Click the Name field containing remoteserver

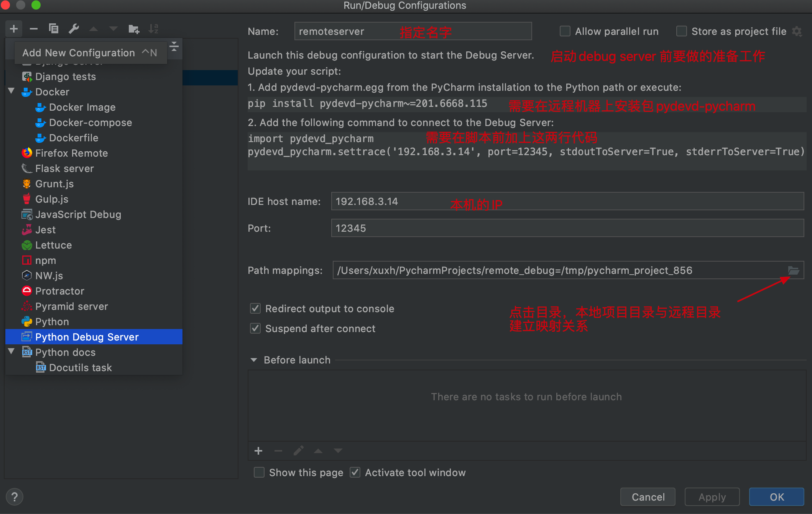(413, 31)
